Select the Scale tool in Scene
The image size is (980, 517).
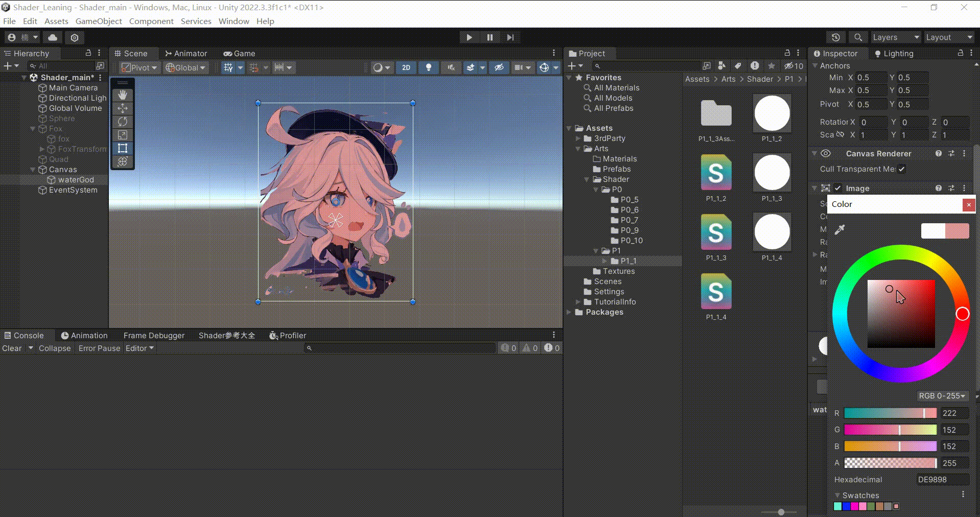[122, 135]
